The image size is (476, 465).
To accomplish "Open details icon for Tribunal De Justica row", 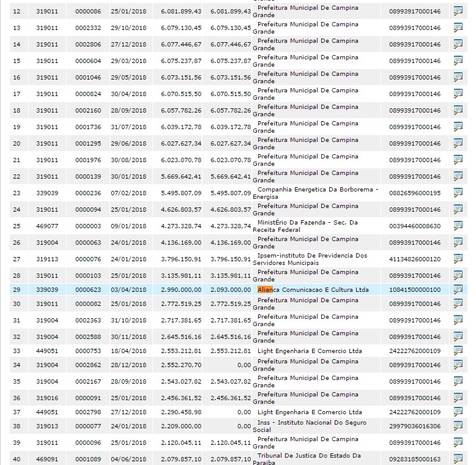I will (458, 459).
